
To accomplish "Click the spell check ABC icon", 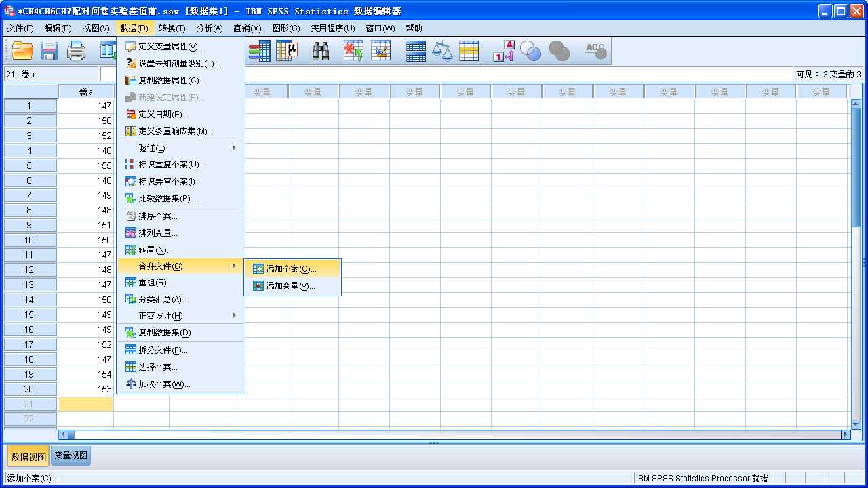I will [595, 51].
